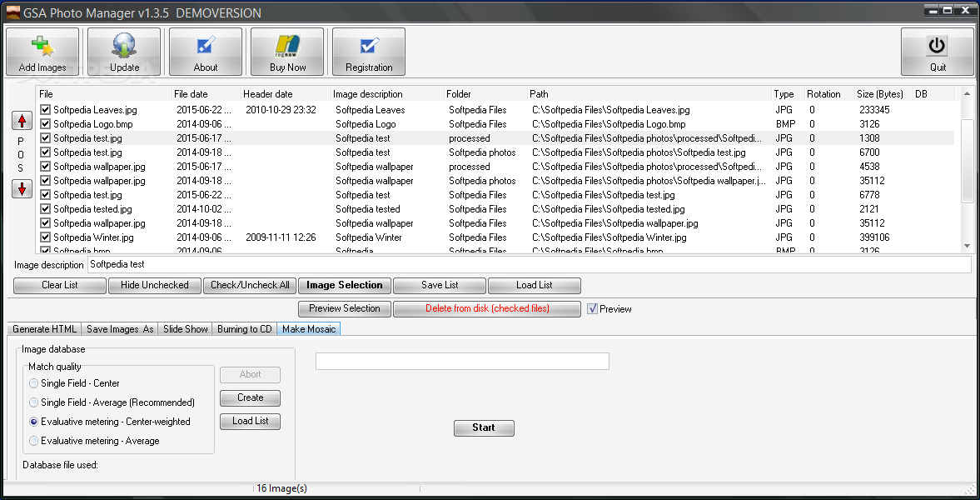980x500 pixels.
Task: Sort by Header date column
Action: (x=286, y=94)
